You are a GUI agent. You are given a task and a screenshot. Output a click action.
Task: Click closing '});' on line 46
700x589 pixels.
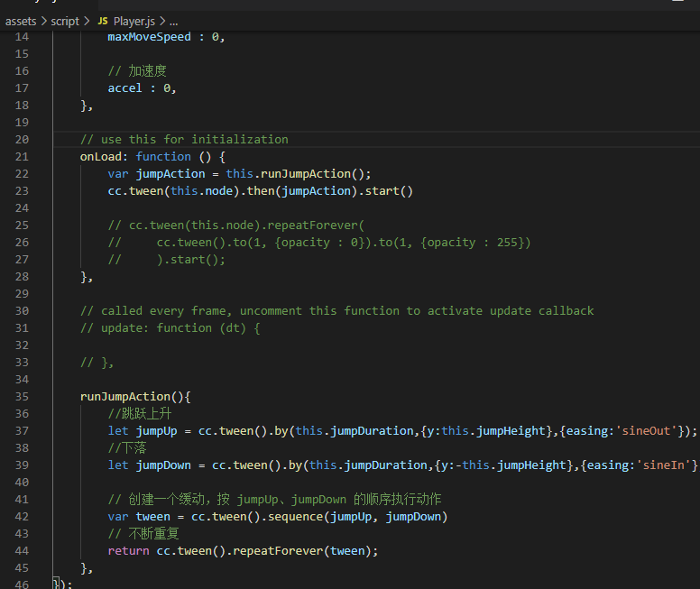(x=62, y=584)
